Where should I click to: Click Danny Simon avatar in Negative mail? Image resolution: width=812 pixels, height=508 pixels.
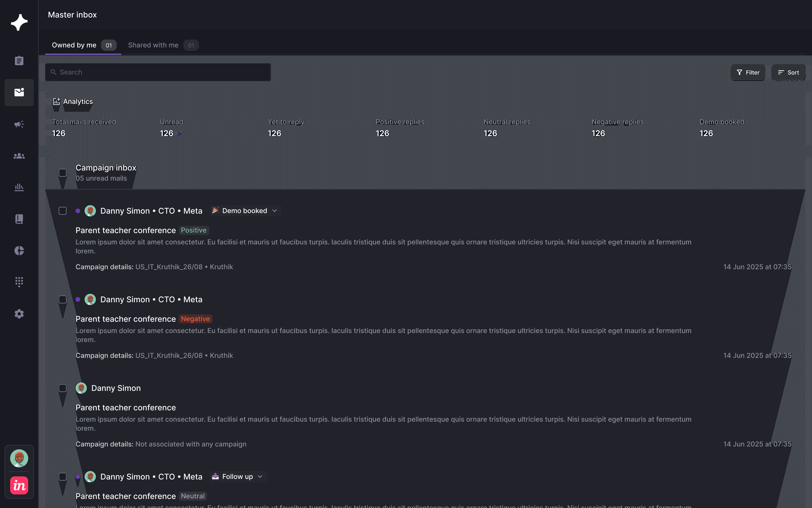90,299
